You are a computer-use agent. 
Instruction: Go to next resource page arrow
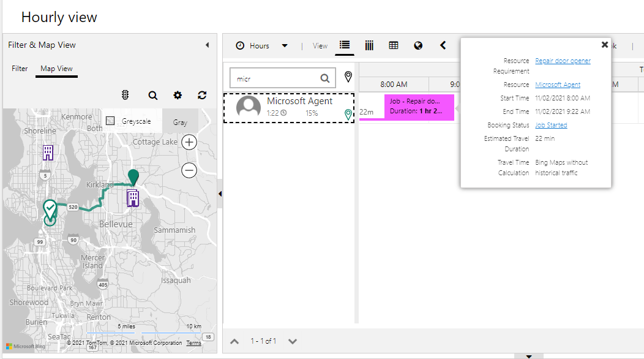(x=293, y=341)
